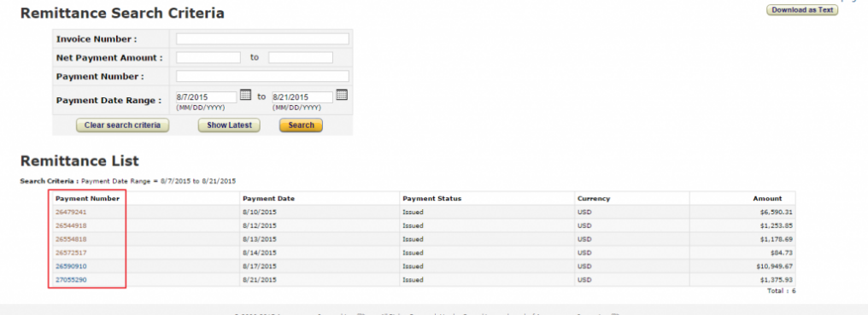Open payment number 26554818 link

click(71, 239)
